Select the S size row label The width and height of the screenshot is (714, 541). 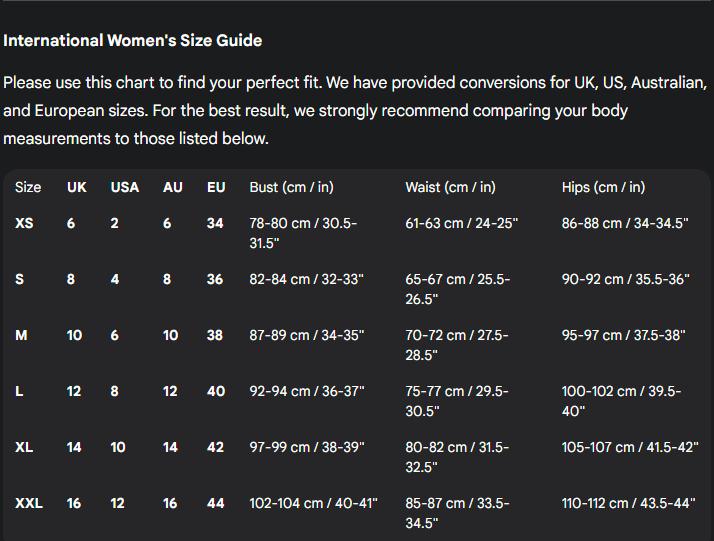click(20, 279)
